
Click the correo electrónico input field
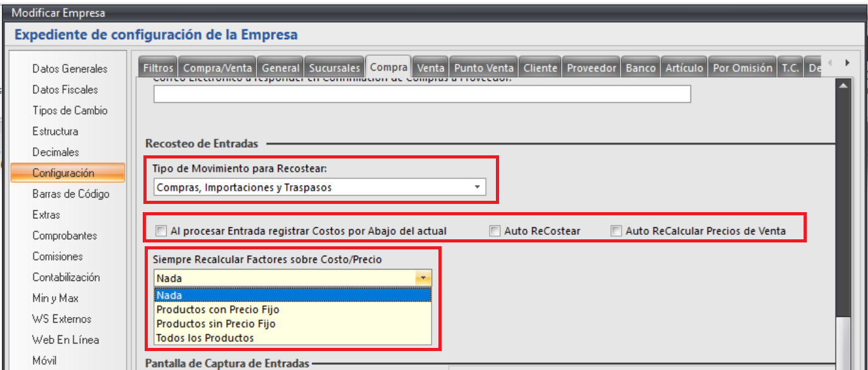pos(419,94)
